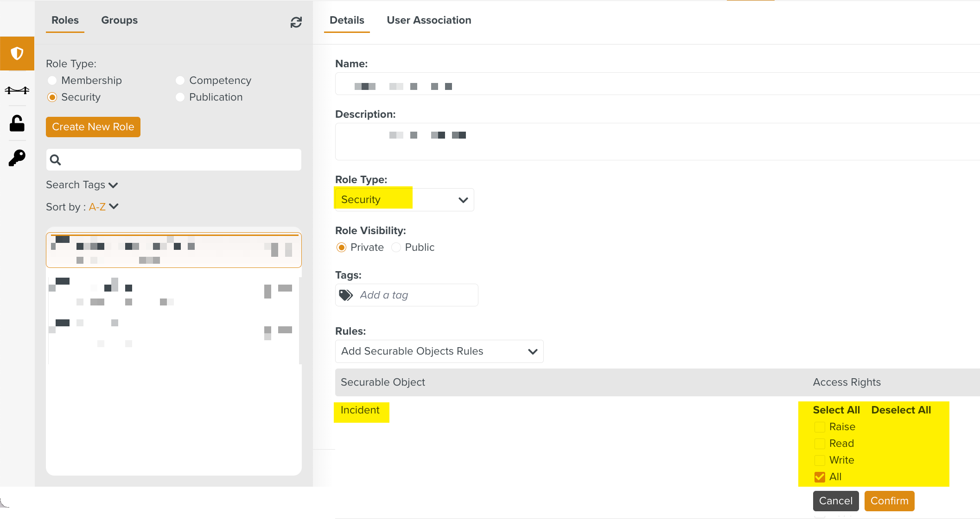
Task: Click the refresh roles icon
Action: click(x=296, y=22)
